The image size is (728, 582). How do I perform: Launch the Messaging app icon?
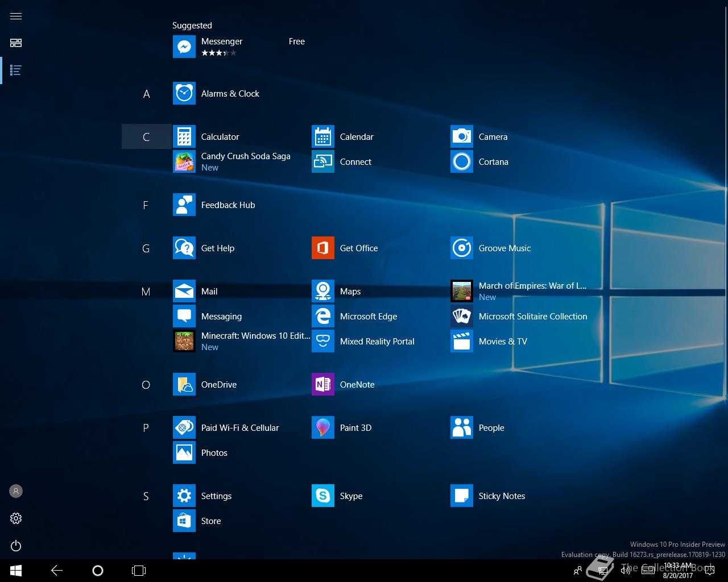(184, 316)
